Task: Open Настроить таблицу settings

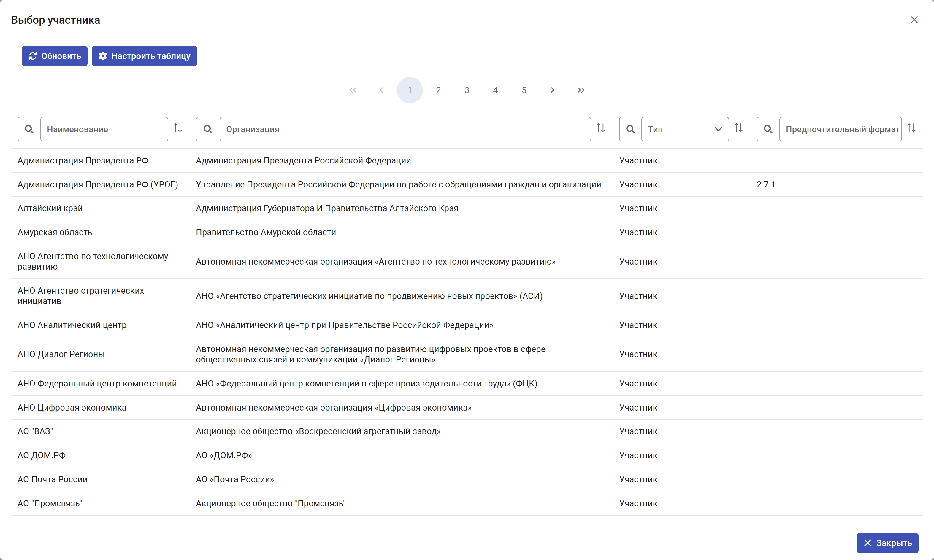Action: (x=145, y=56)
